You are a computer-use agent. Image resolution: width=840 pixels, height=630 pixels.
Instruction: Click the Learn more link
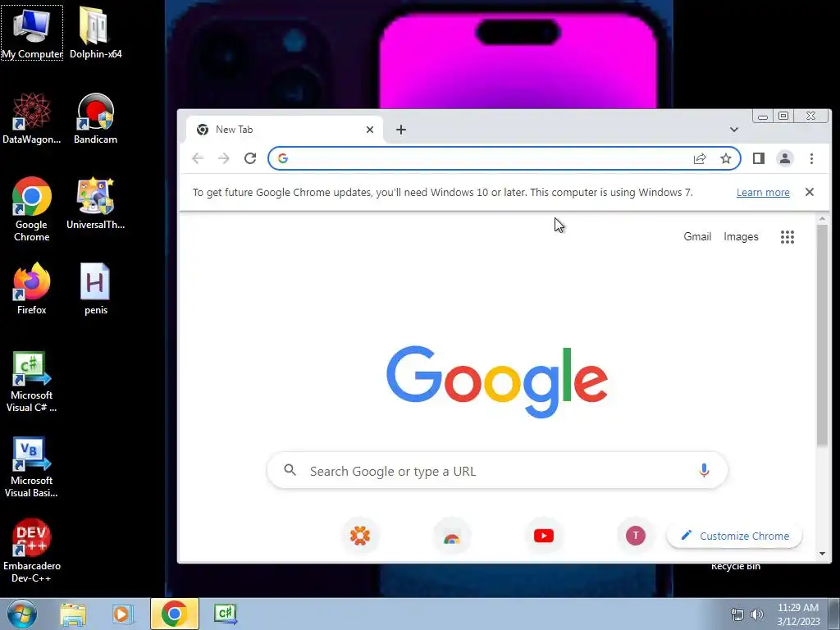pos(763,192)
